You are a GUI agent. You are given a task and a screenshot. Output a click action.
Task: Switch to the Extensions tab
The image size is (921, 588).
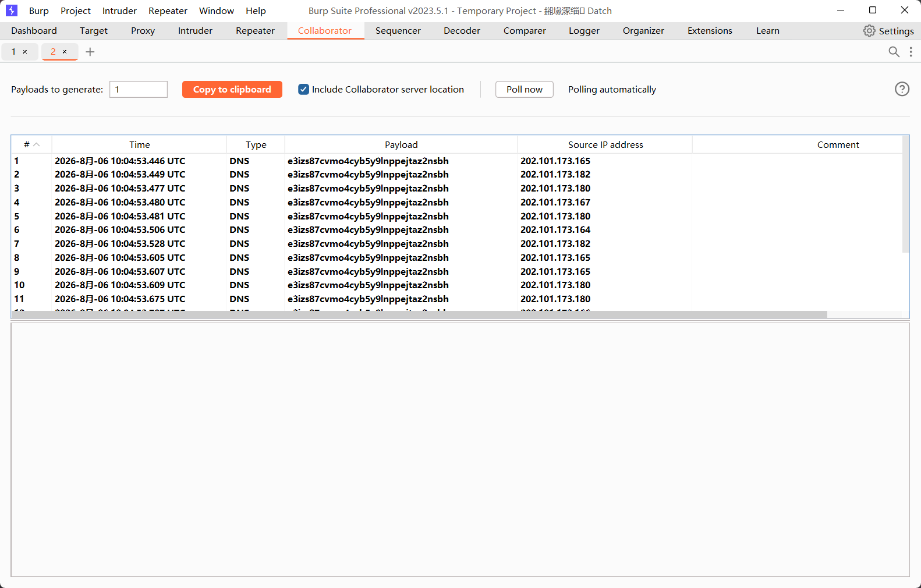(x=710, y=31)
